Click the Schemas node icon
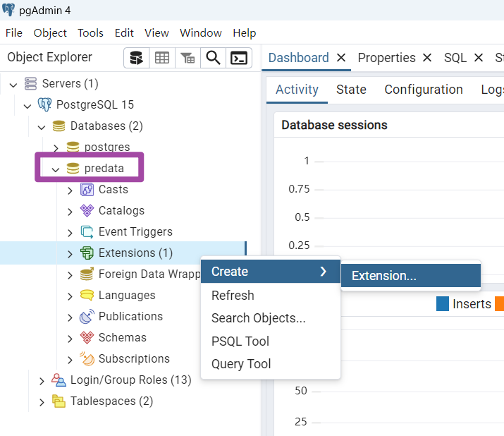 (x=87, y=337)
